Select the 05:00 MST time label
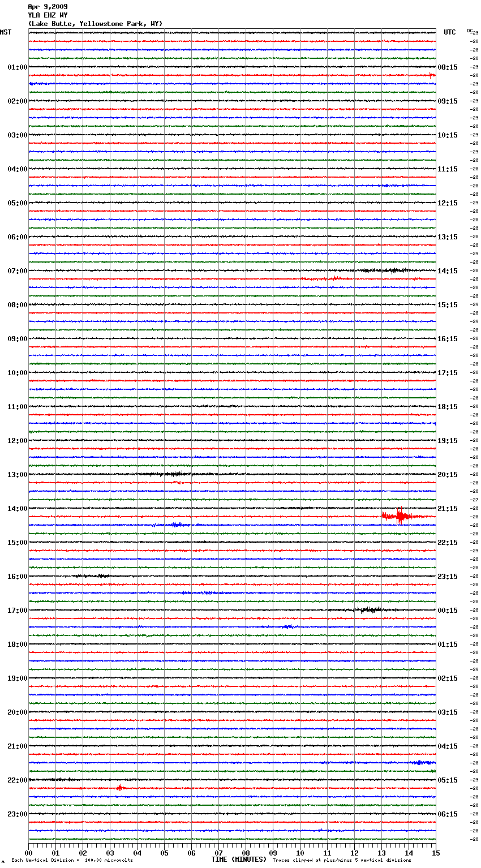The height and width of the screenshot is (868, 481). (x=18, y=203)
